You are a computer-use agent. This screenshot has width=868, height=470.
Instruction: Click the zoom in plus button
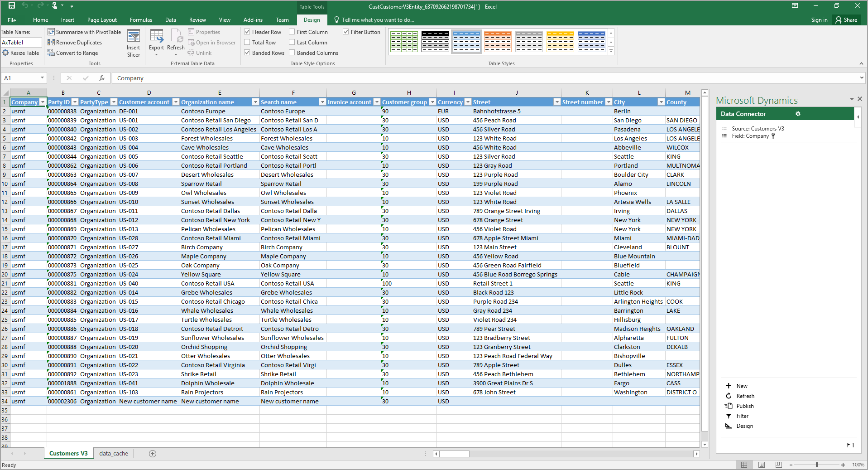[843, 465]
